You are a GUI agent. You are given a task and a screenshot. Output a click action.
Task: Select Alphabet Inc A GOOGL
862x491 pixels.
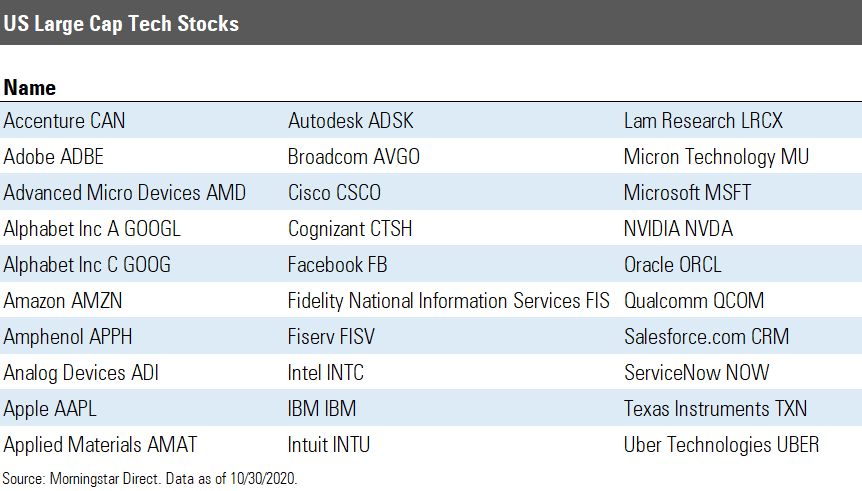click(92, 229)
